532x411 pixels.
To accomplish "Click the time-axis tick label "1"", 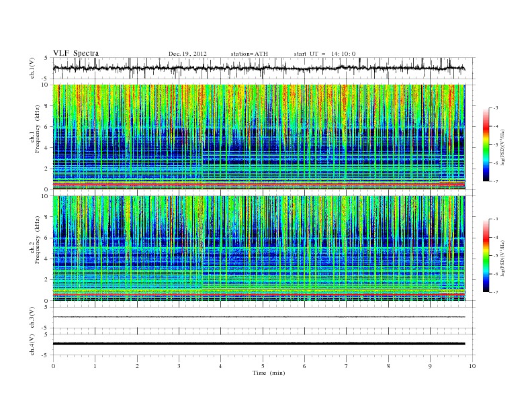I will point(95,366).
